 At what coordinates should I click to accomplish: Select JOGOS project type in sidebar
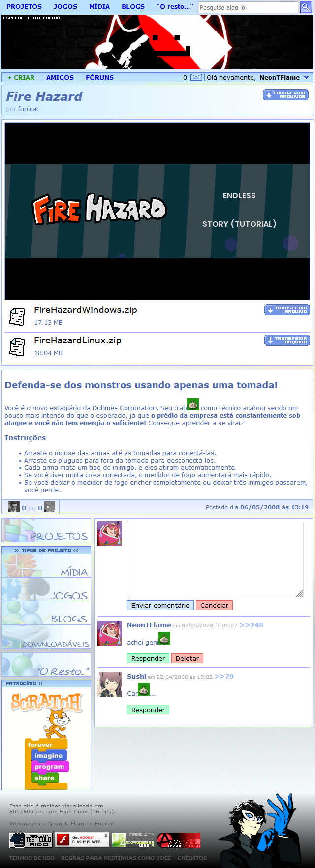(46, 589)
